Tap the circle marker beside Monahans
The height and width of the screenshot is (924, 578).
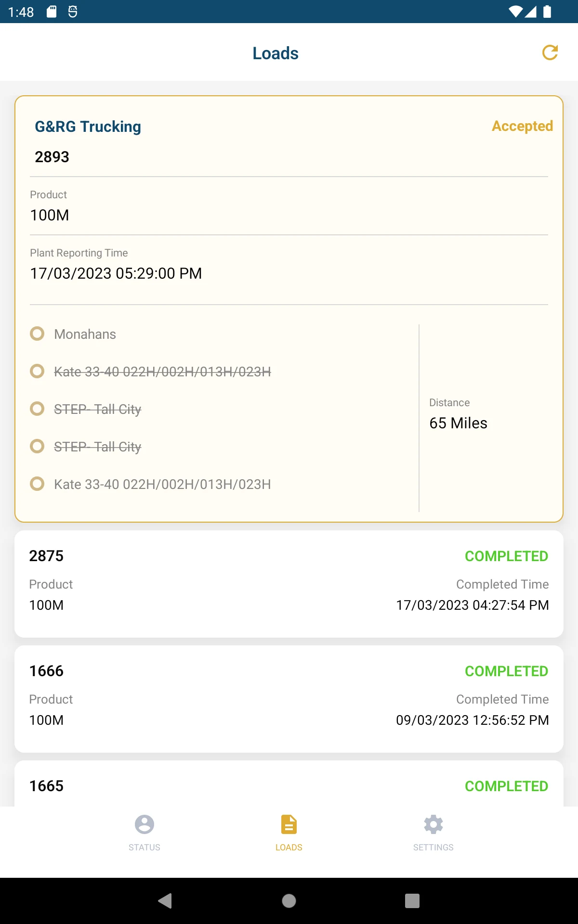pyautogui.click(x=37, y=334)
